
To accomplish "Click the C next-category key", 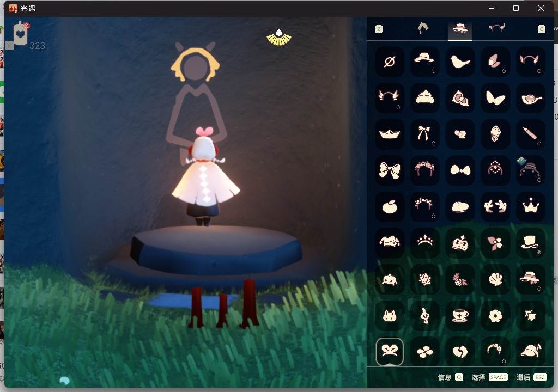I will tap(541, 29).
